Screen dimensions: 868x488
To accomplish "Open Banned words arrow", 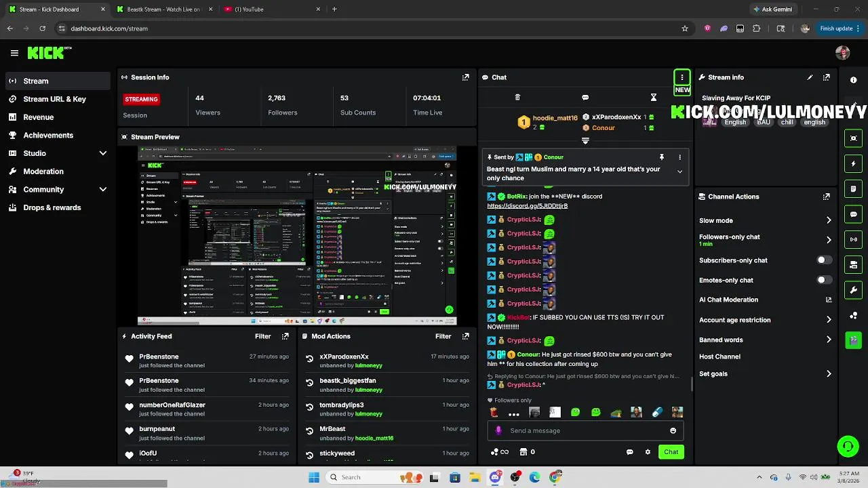I will pyautogui.click(x=828, y=340).
